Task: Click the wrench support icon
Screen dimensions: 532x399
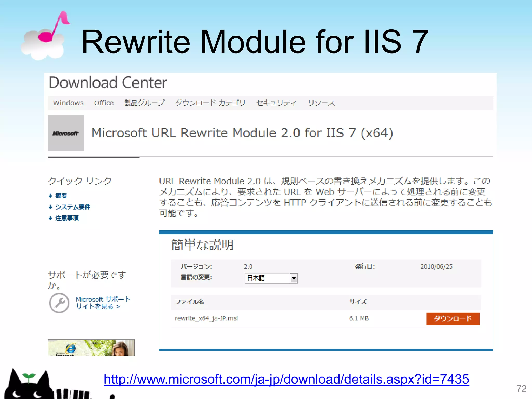Action: (59, 303)
